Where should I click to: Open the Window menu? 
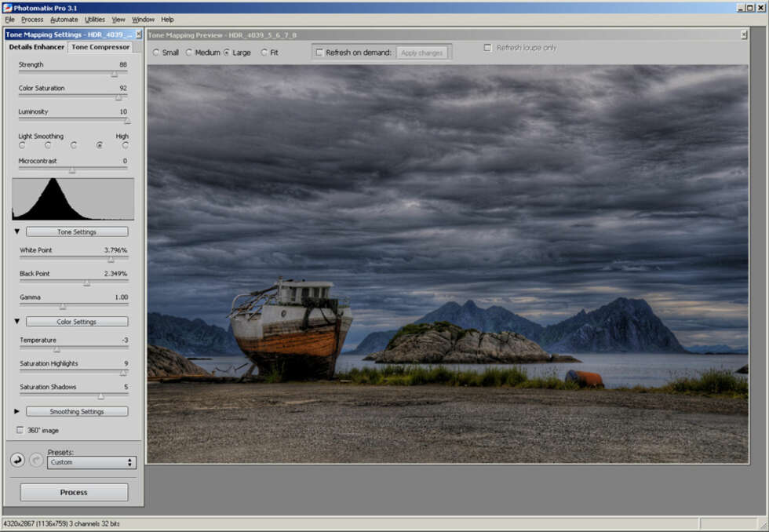[143, 20]
